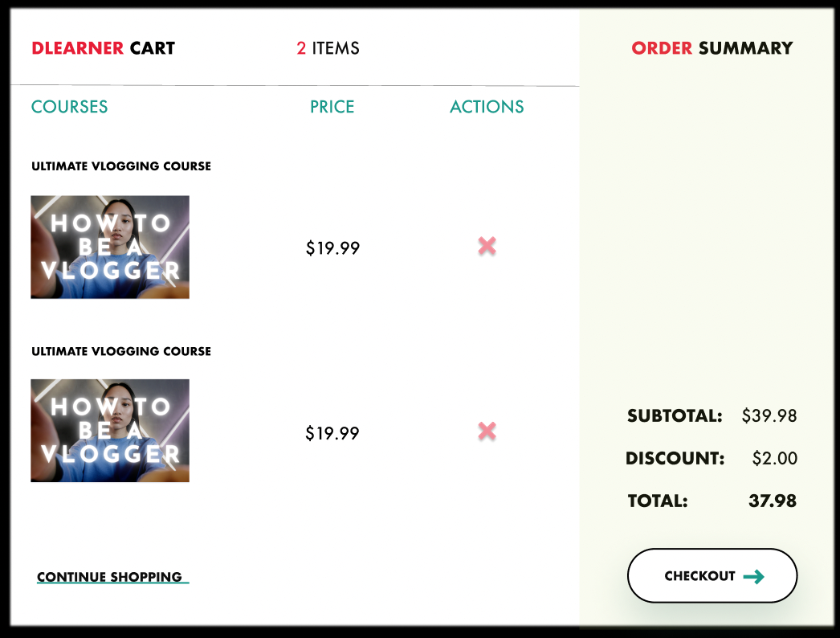
Task: Click the total amount 37.98
Action: (x=773, y=501)
